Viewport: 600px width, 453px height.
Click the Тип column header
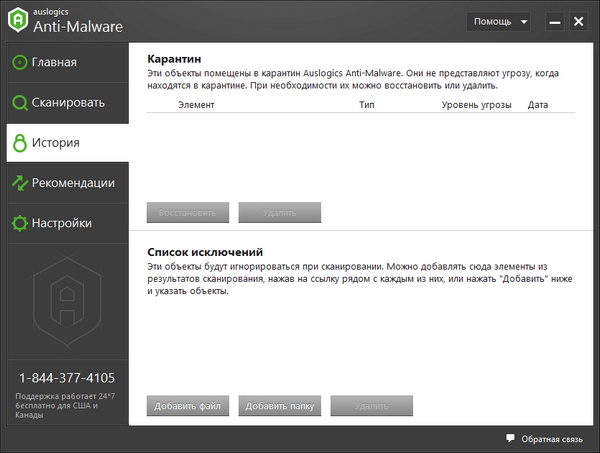tap(366, 104)
